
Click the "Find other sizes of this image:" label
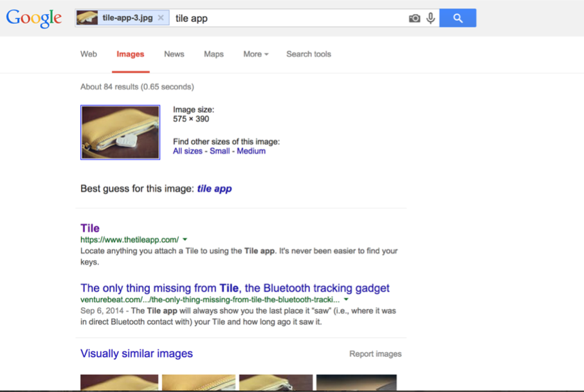pos(226,142)
